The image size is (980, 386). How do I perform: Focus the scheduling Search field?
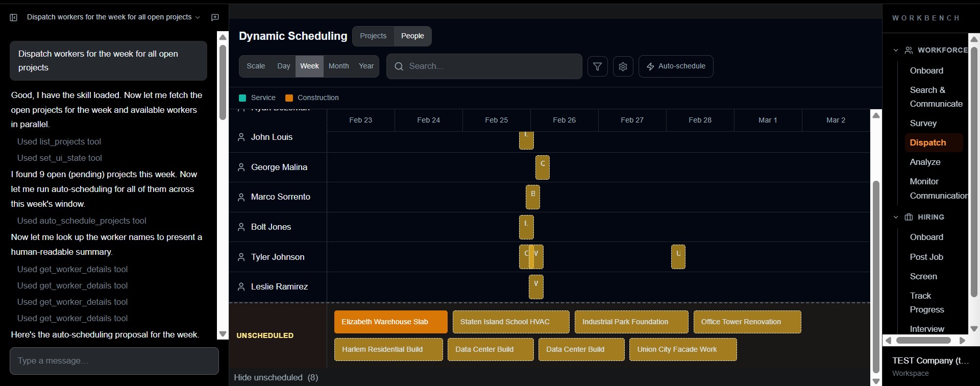pyautogui.click(x=484, y=66)
